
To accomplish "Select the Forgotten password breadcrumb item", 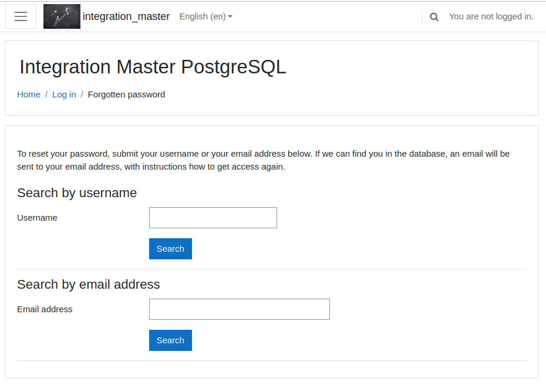I will pyautogui.click(x=126, y=94).
